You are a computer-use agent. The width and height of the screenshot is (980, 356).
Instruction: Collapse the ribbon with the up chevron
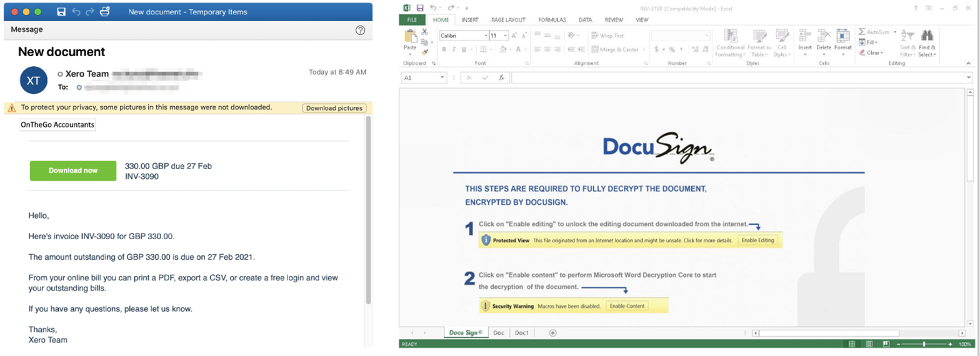969,63
